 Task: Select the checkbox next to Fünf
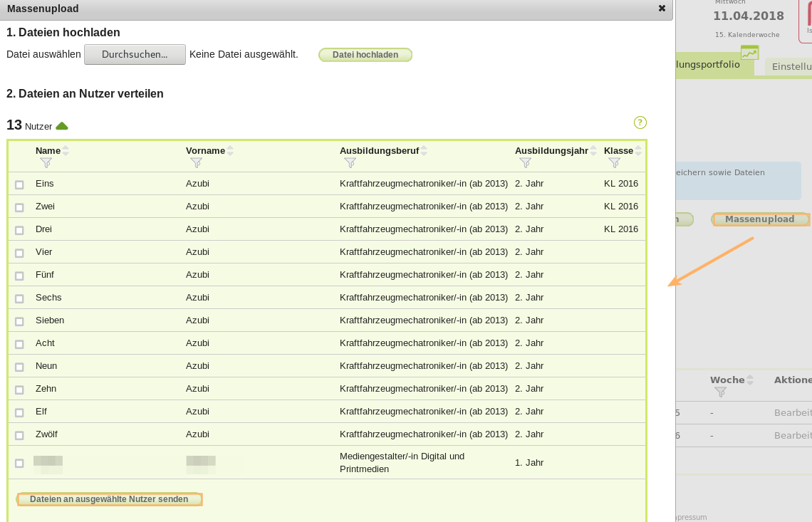click(19, 274)
